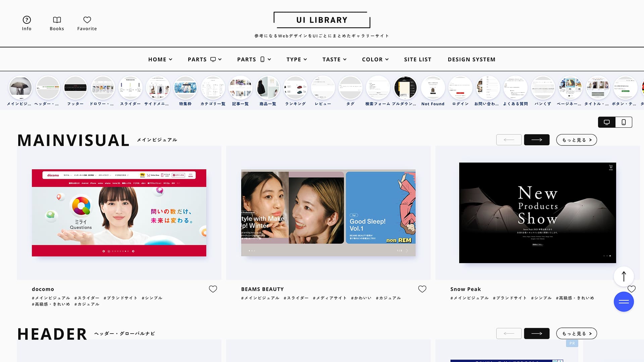Switch to mobile view toggle
644x362 pixels.
[x=624, y=122]
